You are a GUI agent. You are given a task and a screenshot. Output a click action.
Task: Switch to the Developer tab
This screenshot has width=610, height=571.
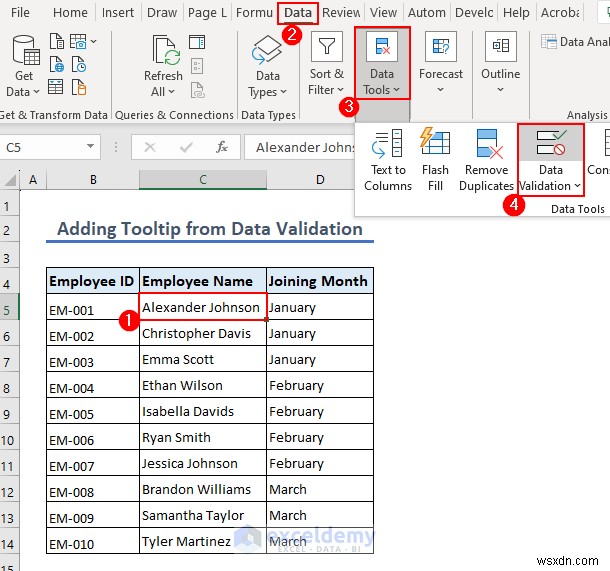point(474,13)
